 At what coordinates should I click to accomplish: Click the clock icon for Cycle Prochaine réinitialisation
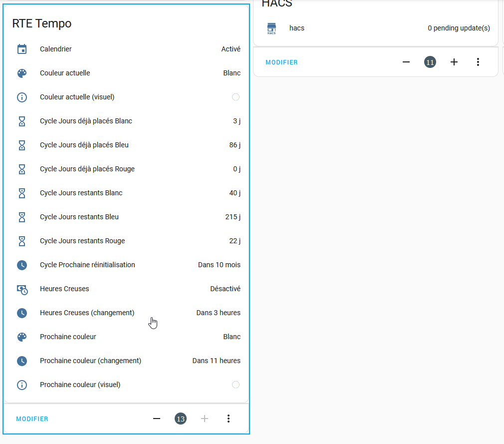pyautogui.click(x=22, y=265)
